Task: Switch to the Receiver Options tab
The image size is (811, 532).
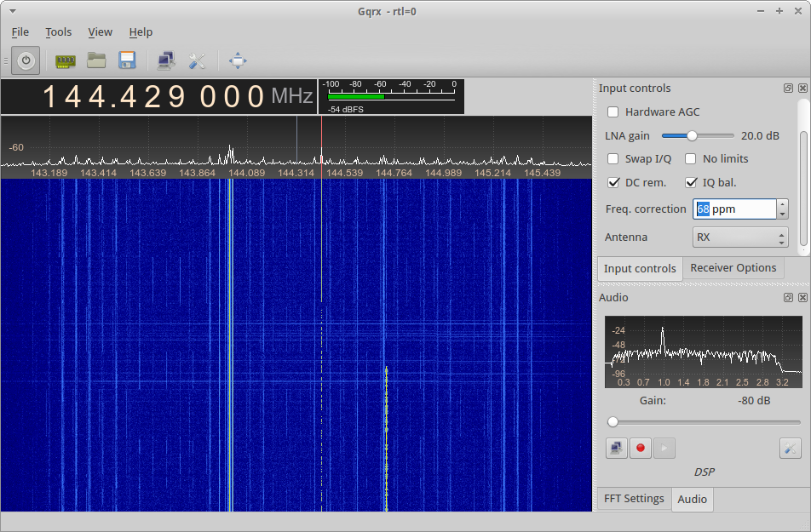Action: (x=733, y=268)
